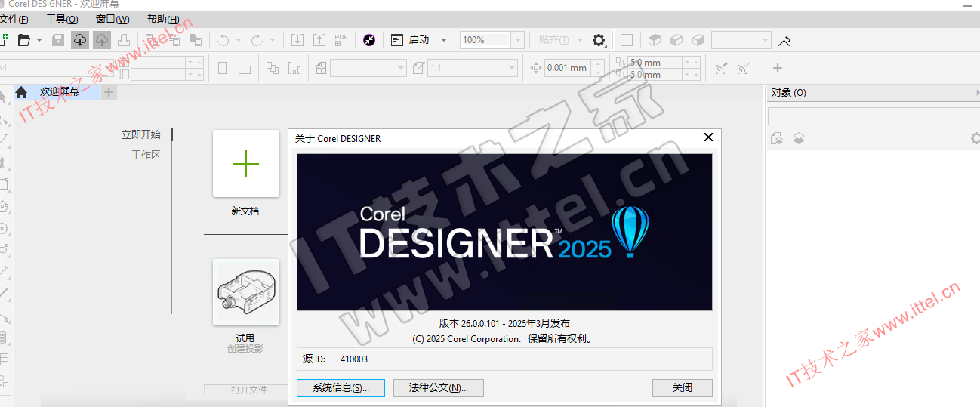Click the Copy icon in toolbar
980x407 pixels.
coord(173,40)
